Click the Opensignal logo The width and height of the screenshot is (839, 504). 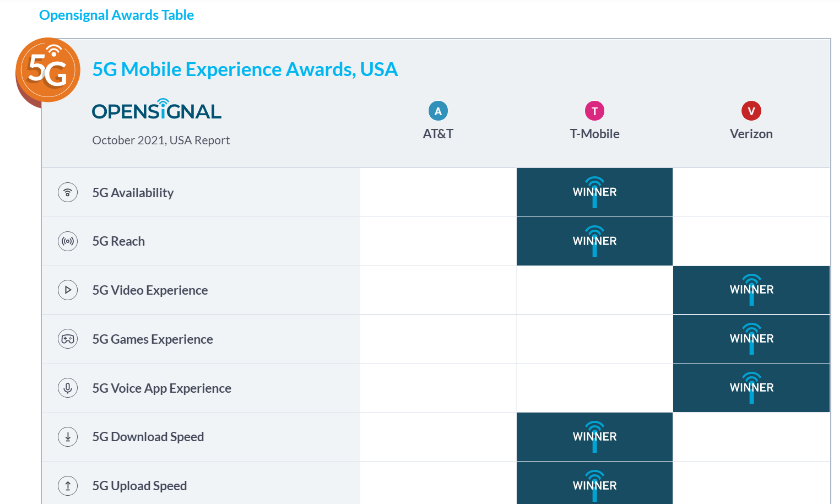(x=156, y=109)
